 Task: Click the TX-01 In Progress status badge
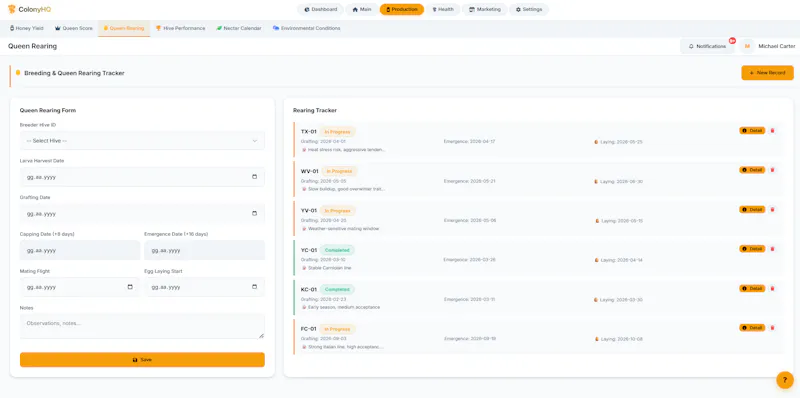point(338,132)
